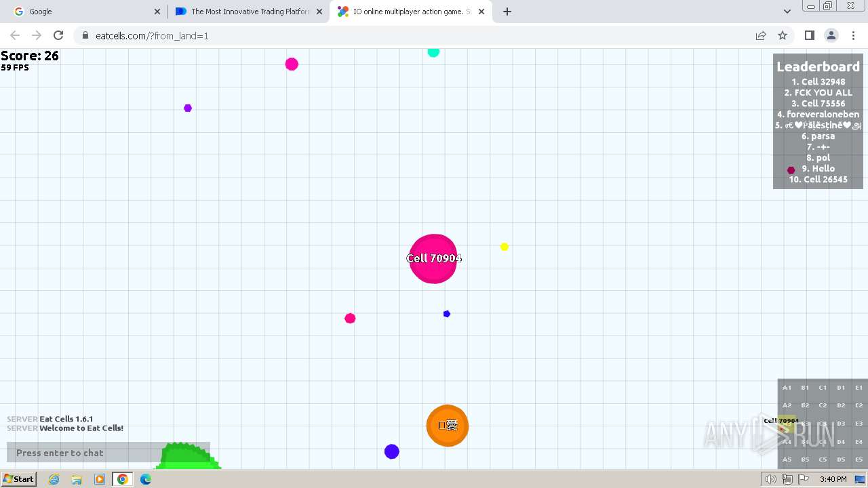Click the pink Cell 70904 player cell
This screenshot has height=488, width=868.
(x=433, y=258)
